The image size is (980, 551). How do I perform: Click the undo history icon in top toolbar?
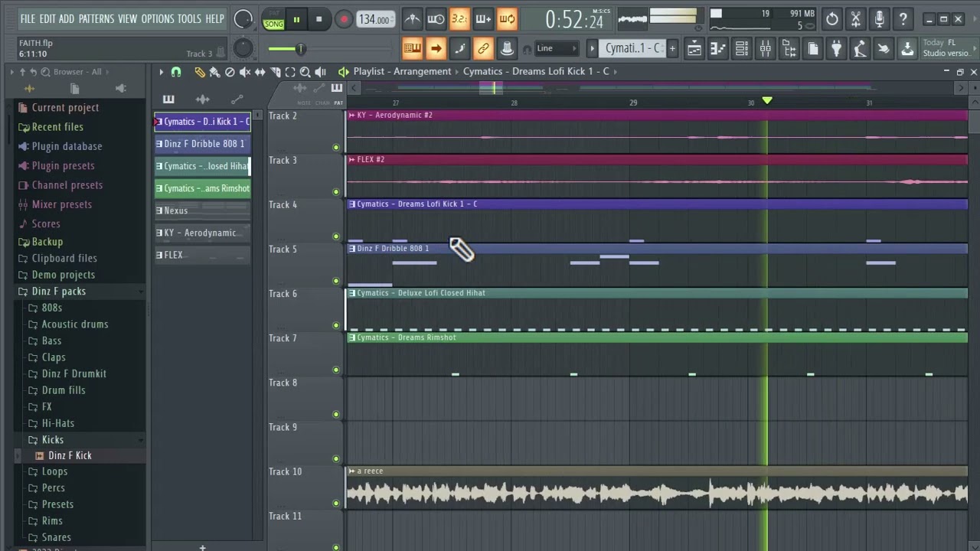[x=832, y=18]
